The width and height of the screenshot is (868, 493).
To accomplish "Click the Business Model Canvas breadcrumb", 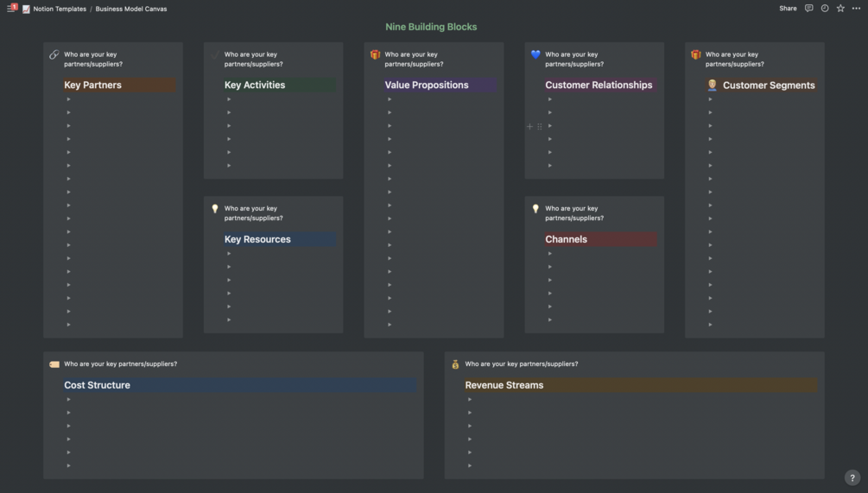I will [131, 9].
